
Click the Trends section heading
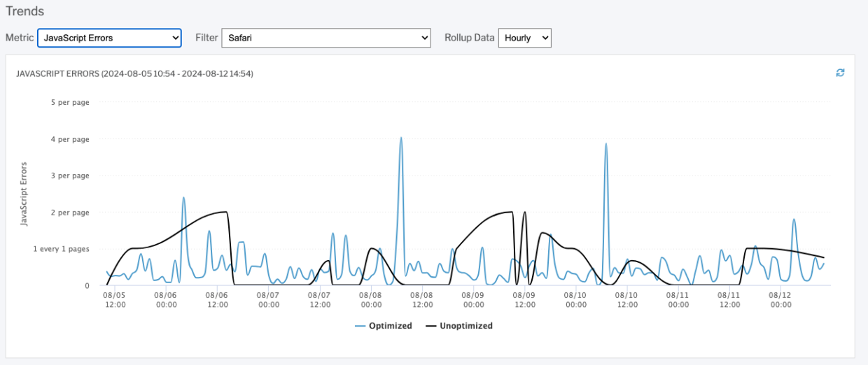(x=24, y=11)
